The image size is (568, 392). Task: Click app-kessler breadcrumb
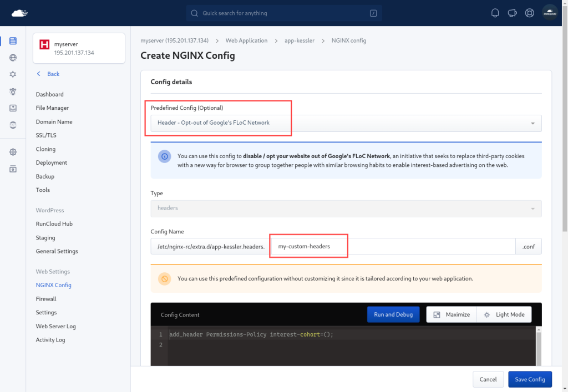pyautogui.click(x=299, y=40)
